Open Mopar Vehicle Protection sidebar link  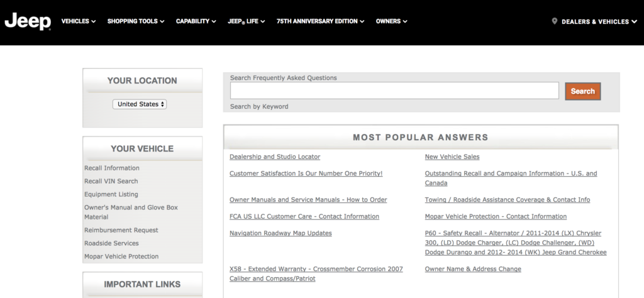click(x=121, y=257)
